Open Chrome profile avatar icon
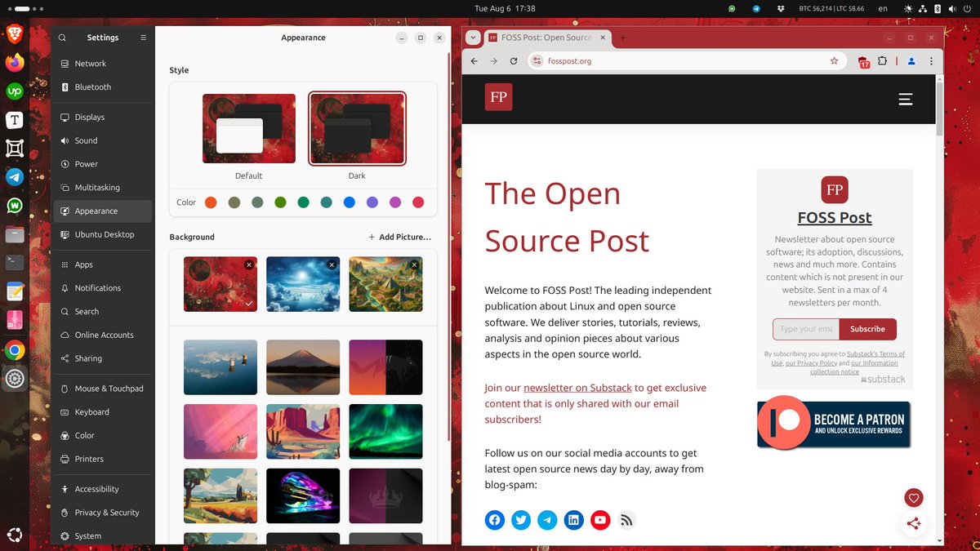The width and height of the screenshot is (980, 551). coord(911,61)
